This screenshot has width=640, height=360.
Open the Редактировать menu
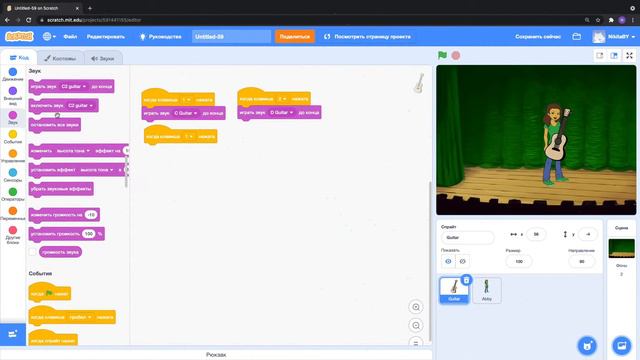[x=105, y=36]
